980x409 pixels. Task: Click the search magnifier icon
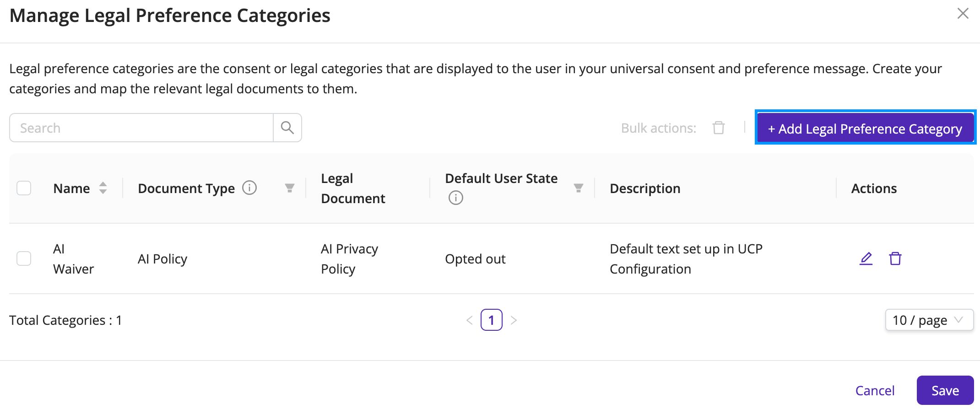click(287, 128)
